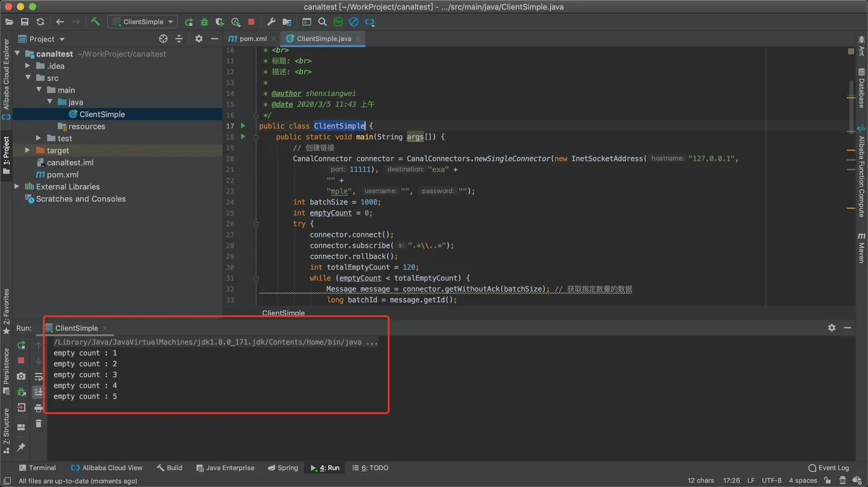Screen dimensions: 868x487
Task: Click the green monitor icon in toolbar
Action: 338,22
